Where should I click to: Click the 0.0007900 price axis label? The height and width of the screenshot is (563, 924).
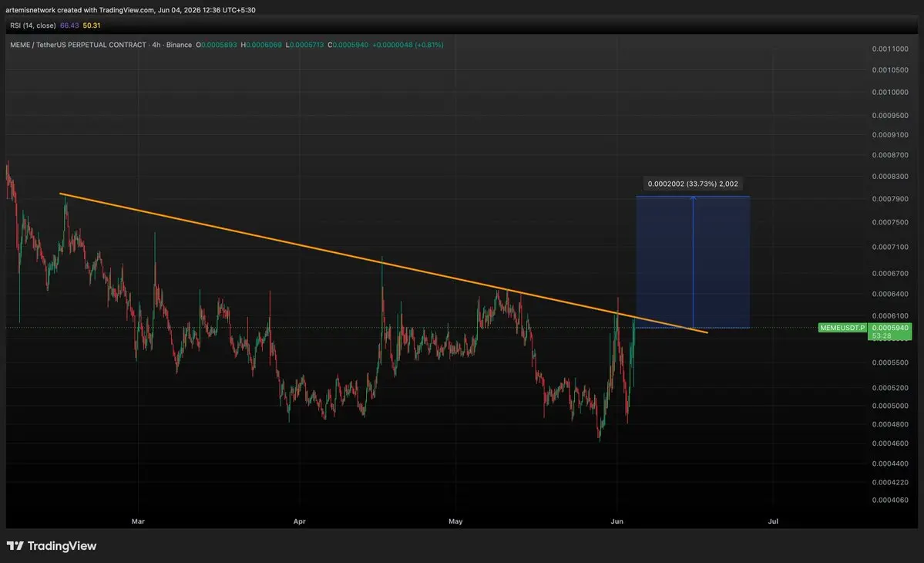[890, 199]
